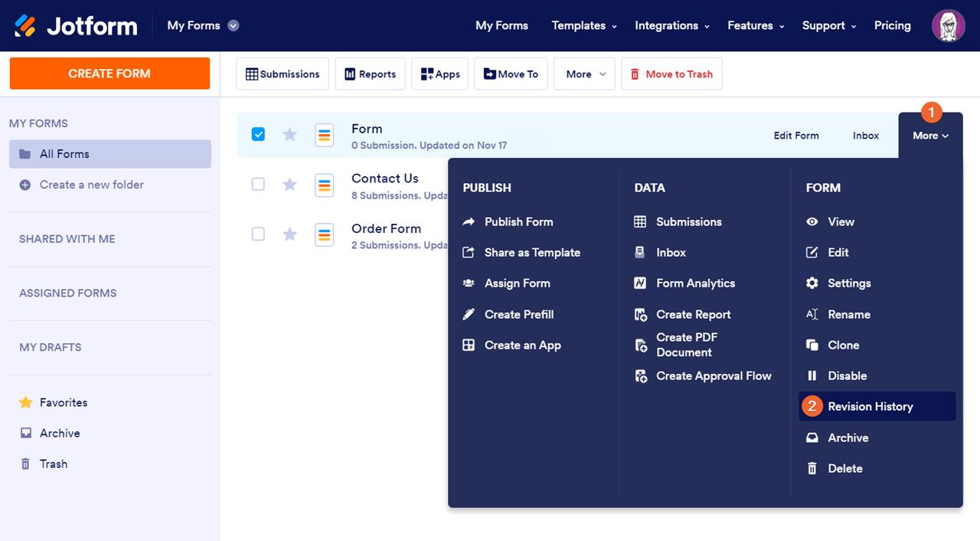Open SHARED WITH ME section
This screenshot has width=980, height=541.
67,239
